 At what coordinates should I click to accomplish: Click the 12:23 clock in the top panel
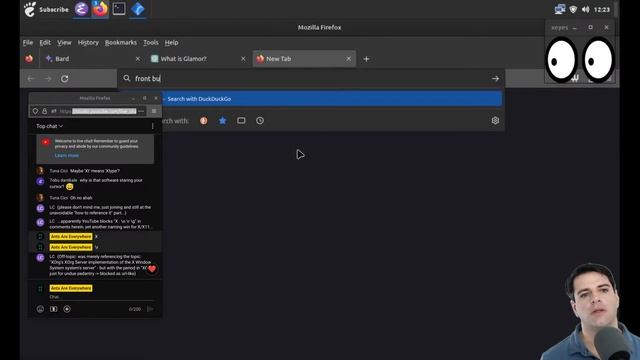[602, 9]
